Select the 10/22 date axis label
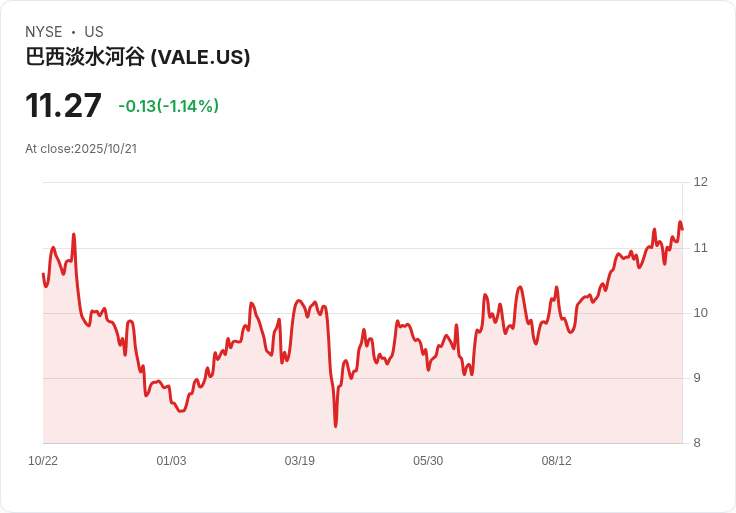Screen dimensions: 736x513 (43, 461)
